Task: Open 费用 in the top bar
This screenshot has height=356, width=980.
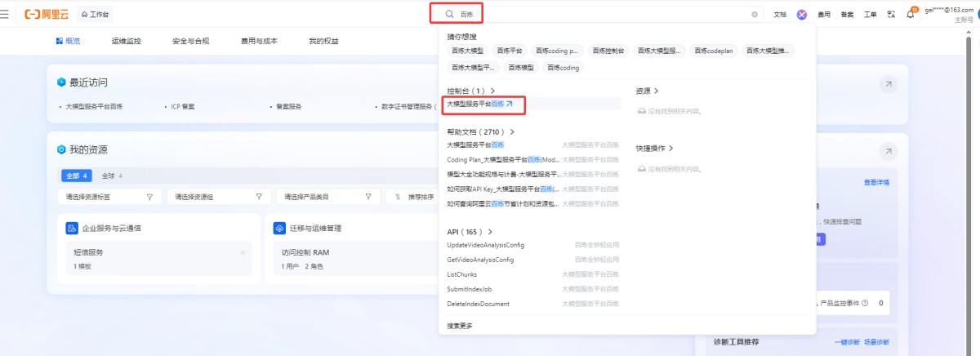Action: [x=824, y=14]
